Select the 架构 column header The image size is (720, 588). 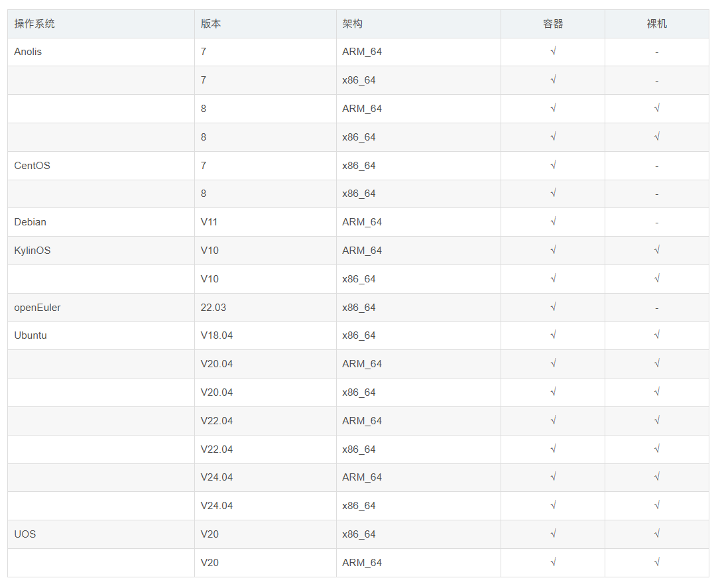pyautogui.click(x=352, y=24)
